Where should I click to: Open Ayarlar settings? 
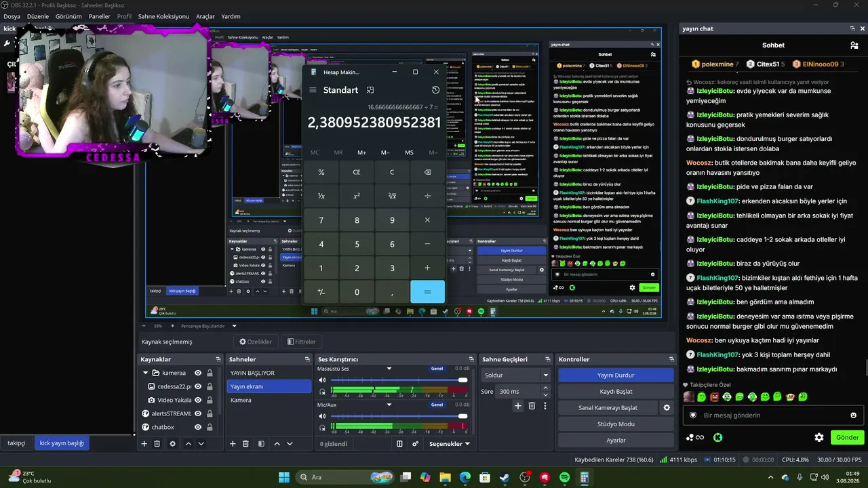point(616,440)
